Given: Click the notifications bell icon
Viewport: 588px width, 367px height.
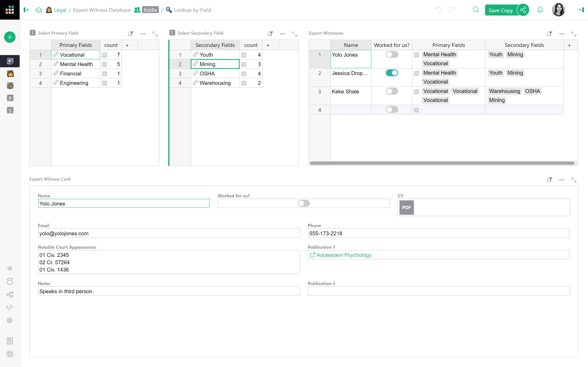Looking at the screenshot, I should 540,10.
